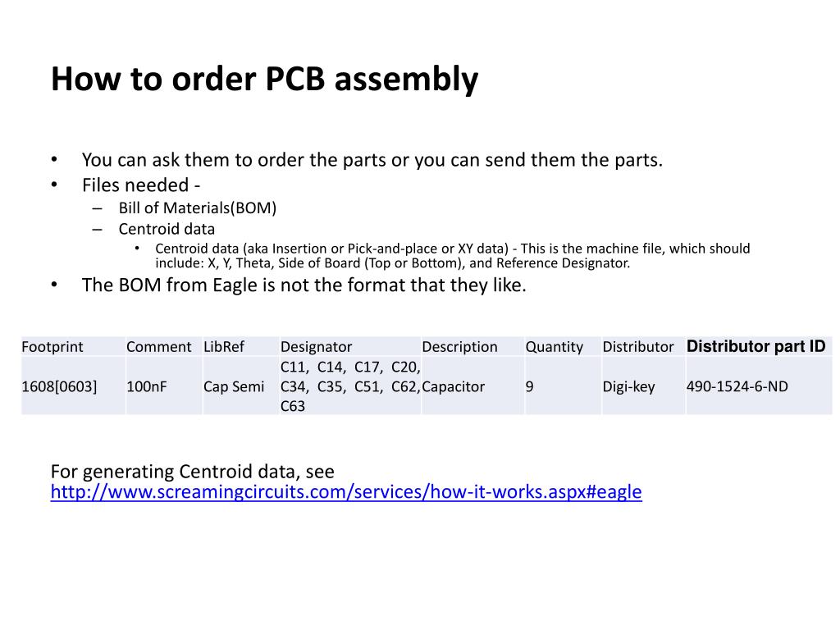Select the designator cell listing C11, C14
This screenshot has height=630, width=840.
point(350,386)
